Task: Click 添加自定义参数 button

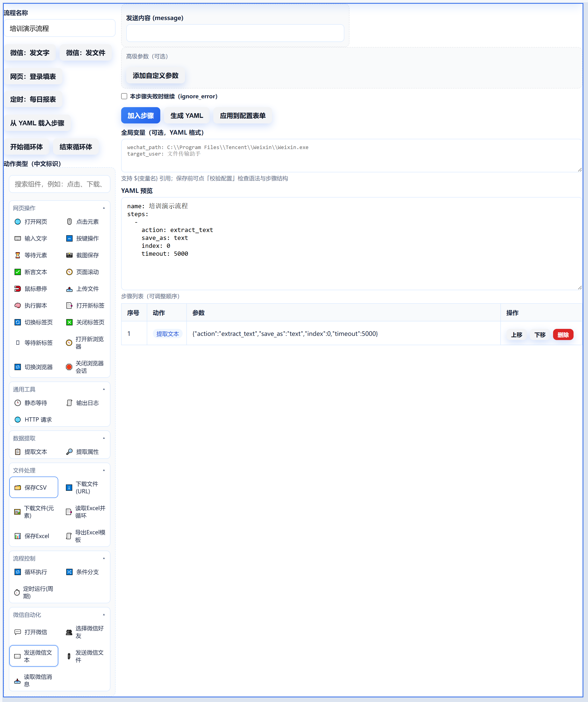Action: (x=155, y=75)
